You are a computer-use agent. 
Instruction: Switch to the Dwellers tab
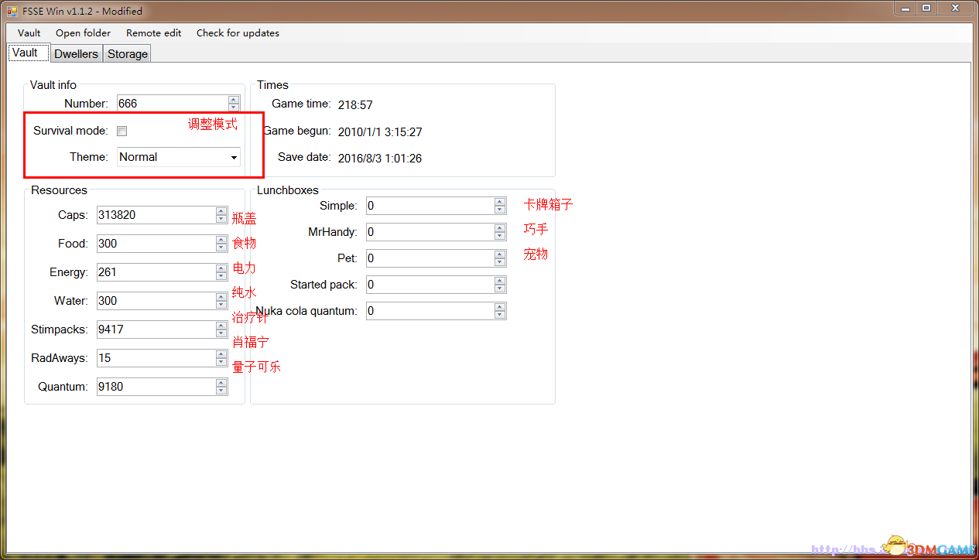click(76, 54)
